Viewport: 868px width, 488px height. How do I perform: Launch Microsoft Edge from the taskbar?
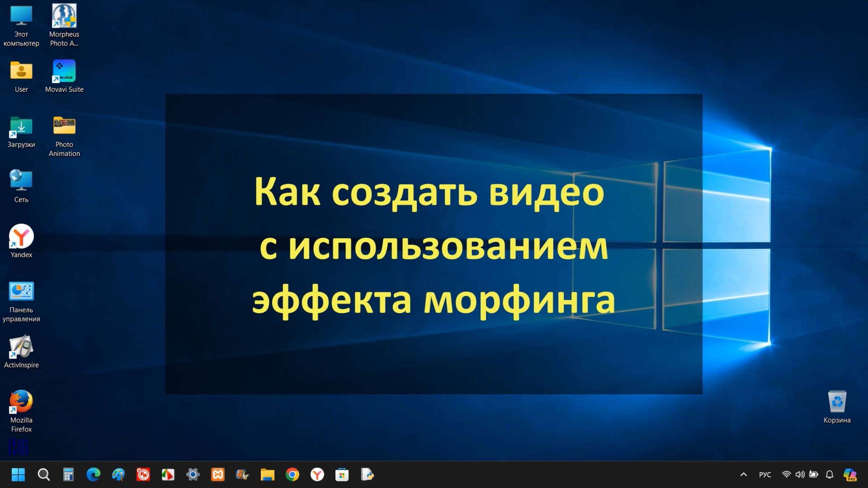coord(93,475)
